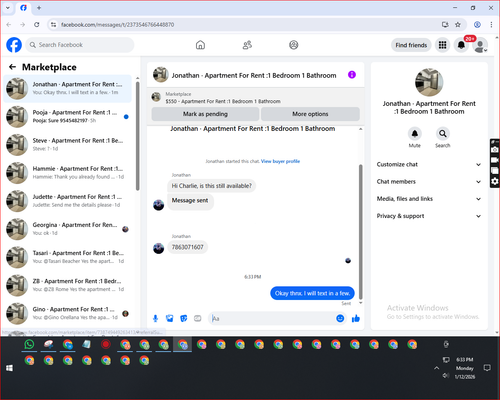Image resolution: width=500 pixels, height=400 pixels.
Task: Open Z8 apartment conversation
Action: [x=68, y=285]
